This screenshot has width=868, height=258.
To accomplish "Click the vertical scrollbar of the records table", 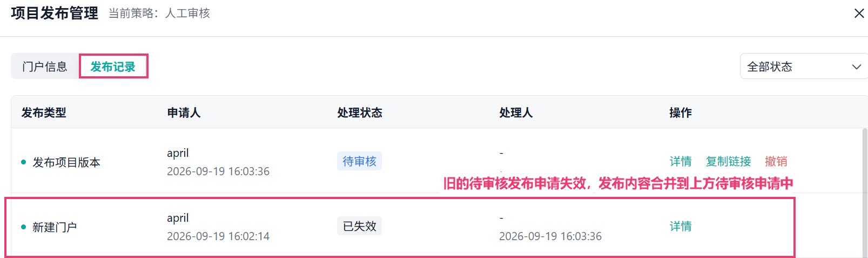I will click(865, 193).
